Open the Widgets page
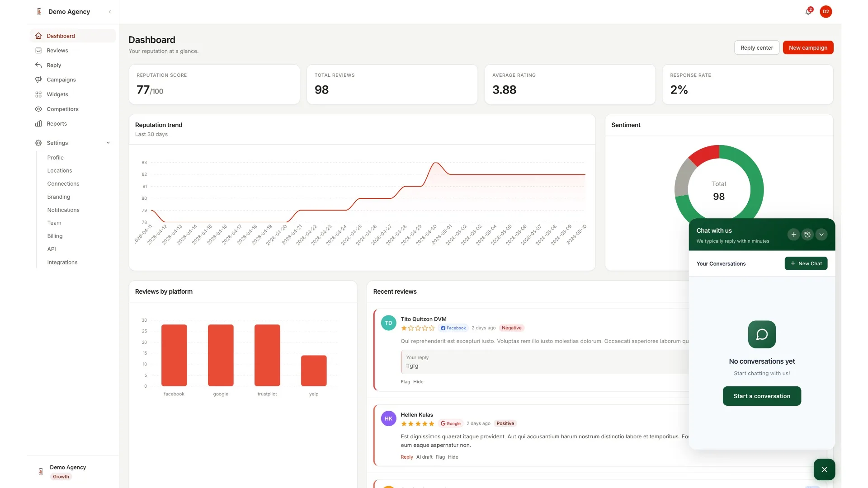 click(73, 94)
